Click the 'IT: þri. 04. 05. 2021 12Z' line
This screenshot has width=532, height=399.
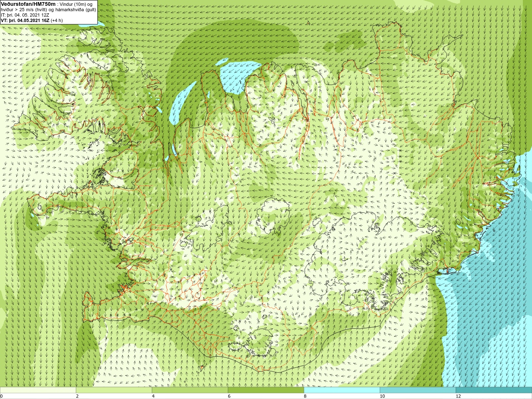[25, 15]
